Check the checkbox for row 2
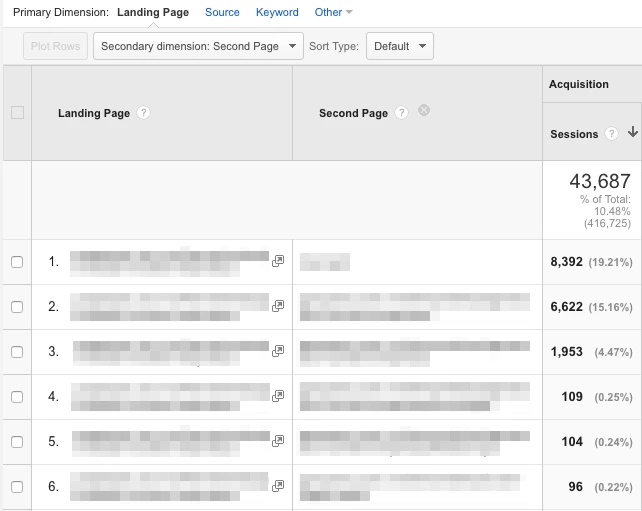Screen dimensions: 642x511 click(x=17, y=307)
